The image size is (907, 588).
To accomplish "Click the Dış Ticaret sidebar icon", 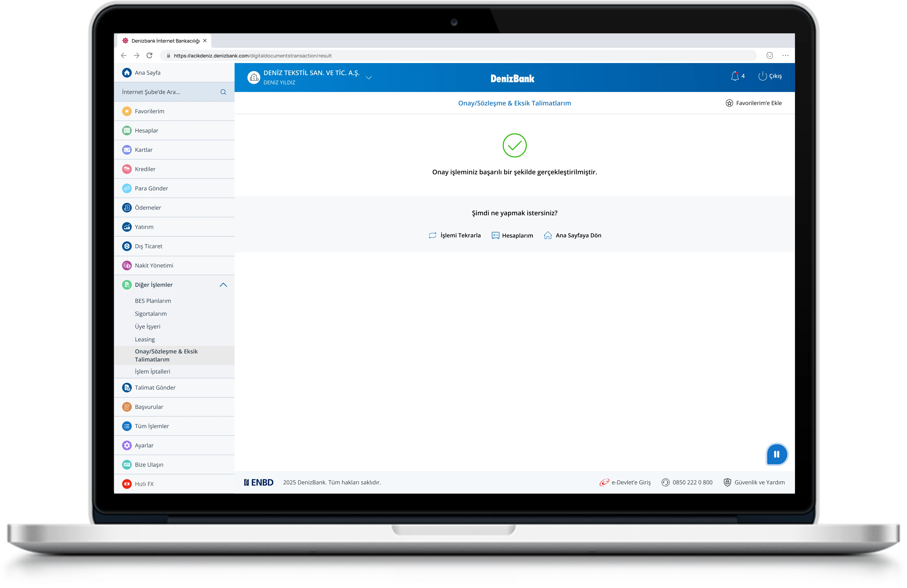I will point(127,246).
